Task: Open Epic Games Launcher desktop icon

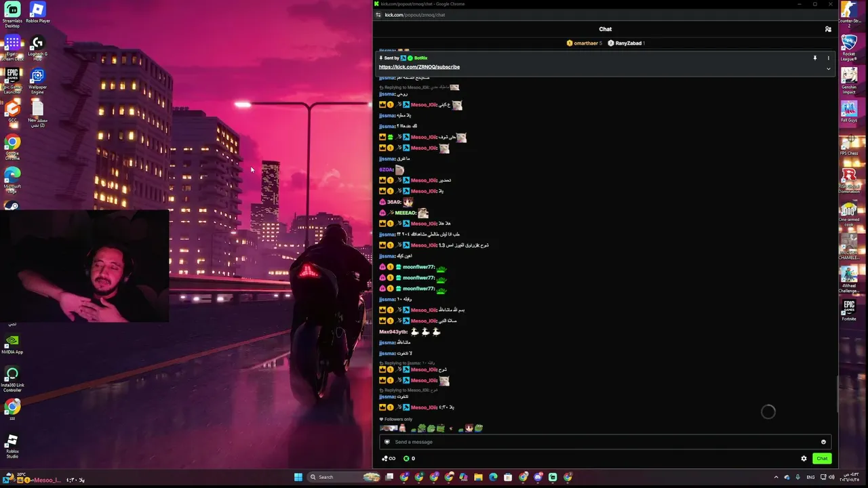Action: click(x=12, y=81)
